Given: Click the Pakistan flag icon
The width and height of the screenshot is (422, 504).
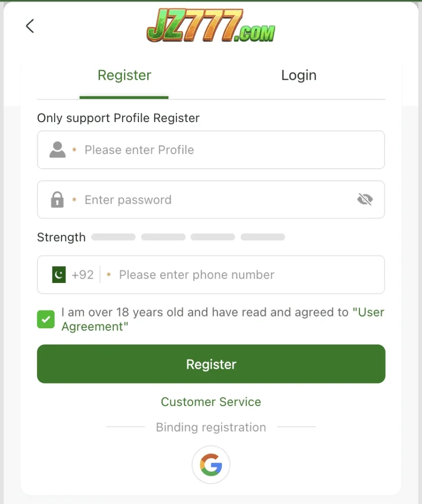Looking at the screenshot, I should point(59,275).
